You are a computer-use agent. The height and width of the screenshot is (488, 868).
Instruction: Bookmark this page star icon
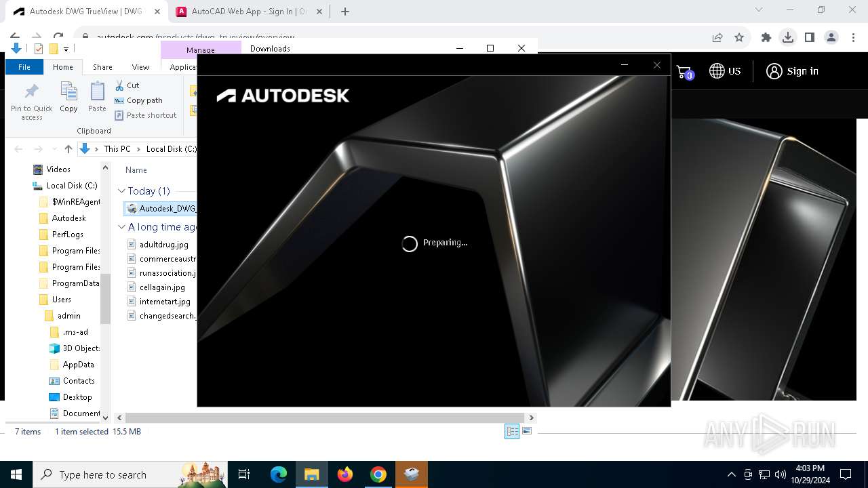(739, 38)
